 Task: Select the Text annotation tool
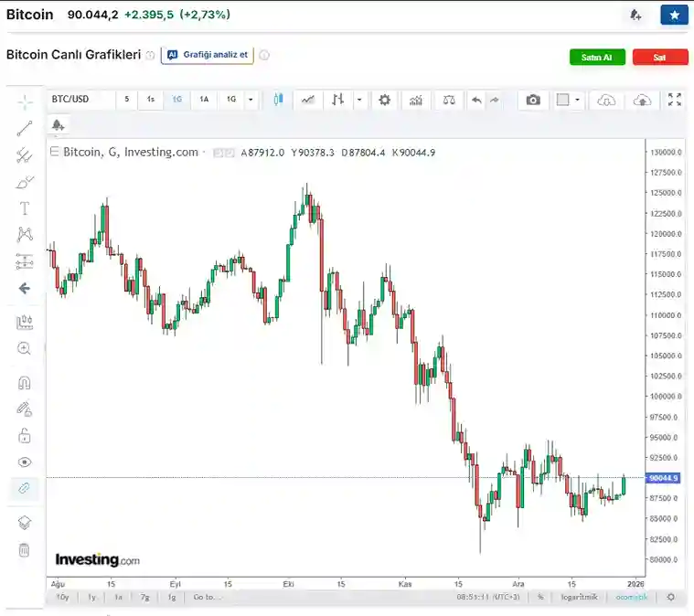click(25, 208)
